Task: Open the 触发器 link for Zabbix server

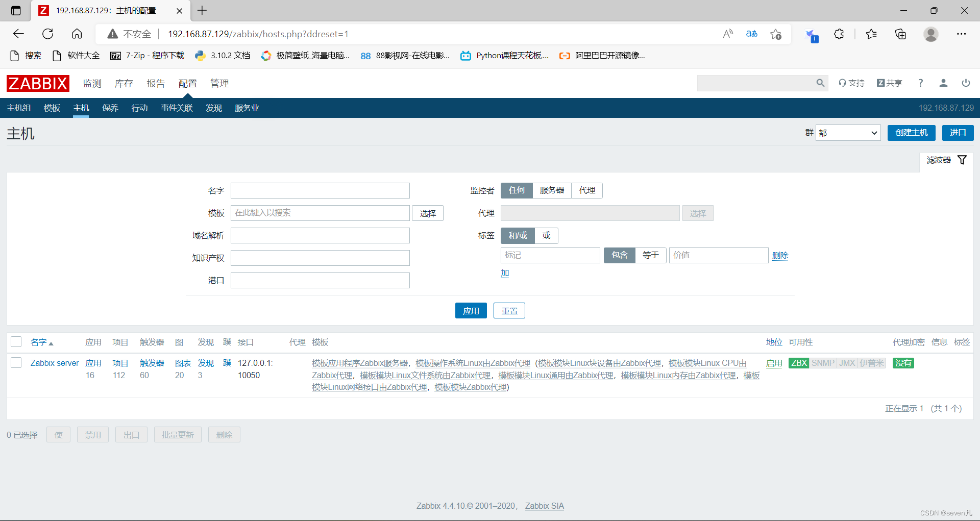Action: coord(152,363)
